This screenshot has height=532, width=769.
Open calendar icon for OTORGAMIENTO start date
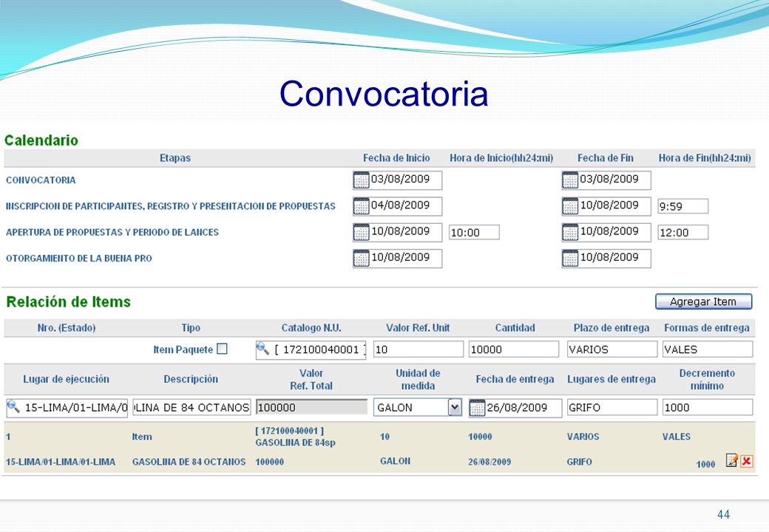tap(361, 258)
